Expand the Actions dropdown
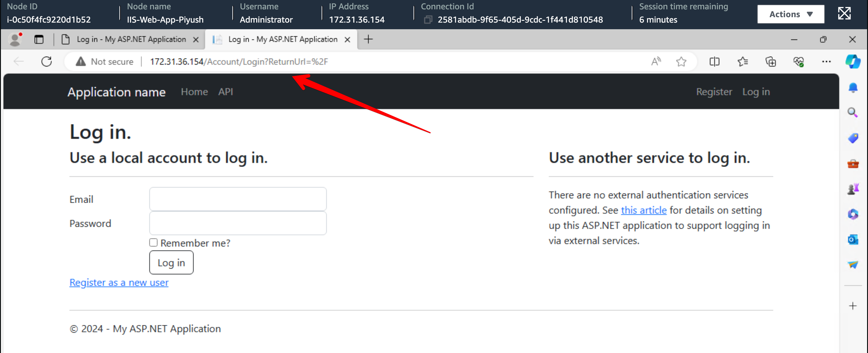868x353 pixels. [x=791, y=14]
